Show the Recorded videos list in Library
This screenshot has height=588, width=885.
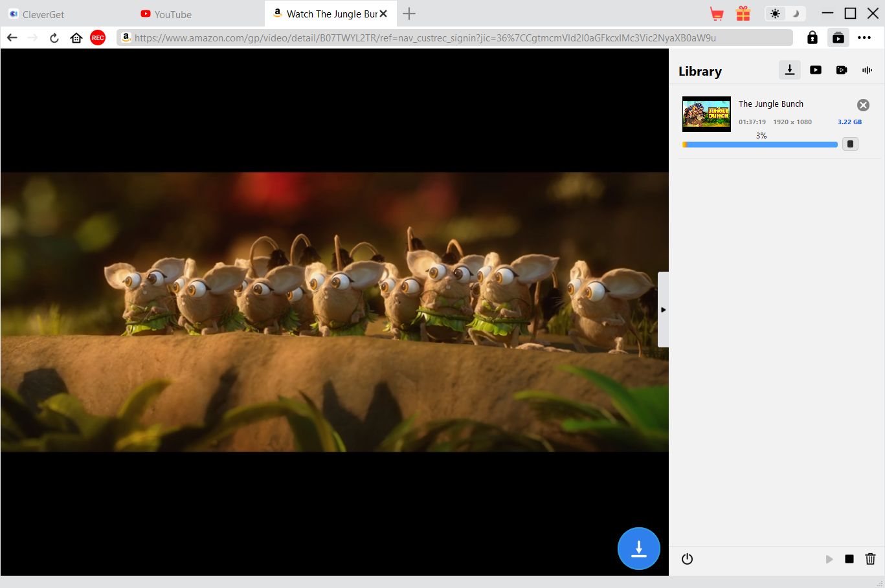(842, 70)
